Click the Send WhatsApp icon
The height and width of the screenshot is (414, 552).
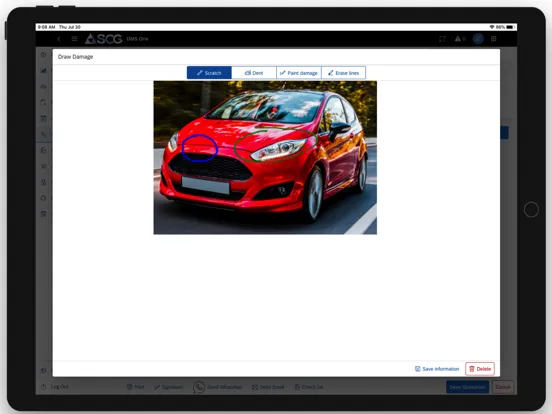[199, 387]
